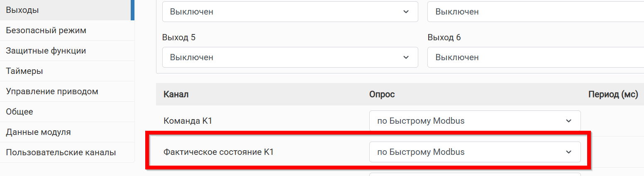This screenshot has height=176, width=644.
Task: Expand the Выход 5 mode dropdown
Action: click(x=290, y=57)
